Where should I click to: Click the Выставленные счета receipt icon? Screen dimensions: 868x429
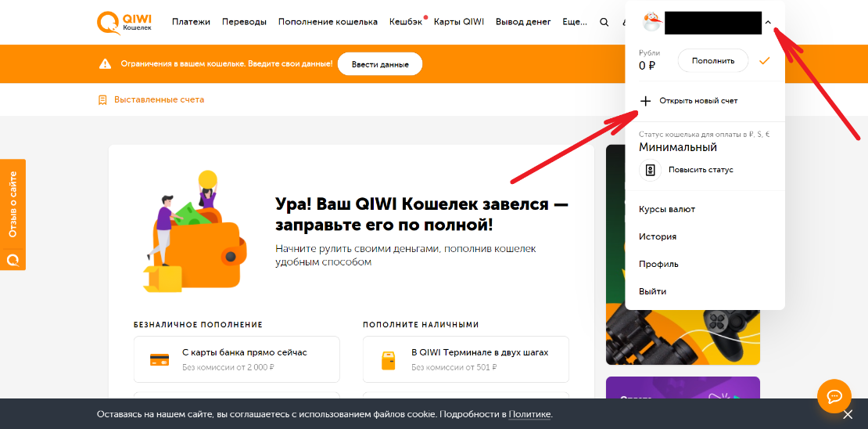102,100
